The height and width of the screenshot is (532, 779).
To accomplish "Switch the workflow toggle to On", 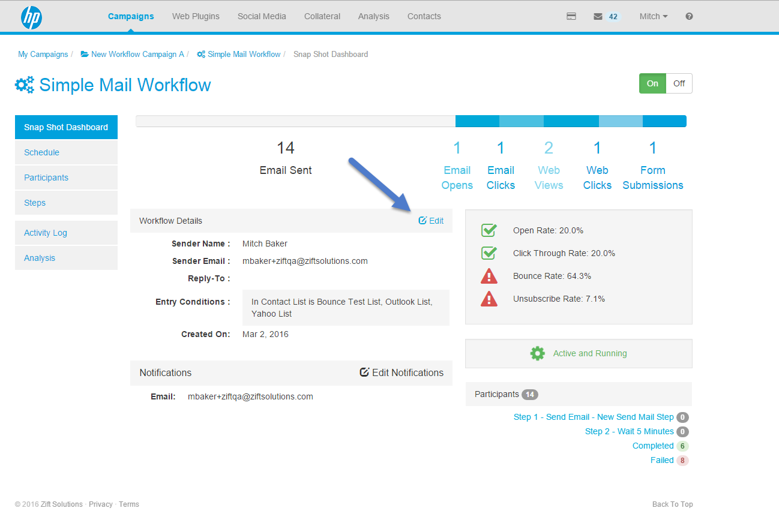I will click(652, 83).
